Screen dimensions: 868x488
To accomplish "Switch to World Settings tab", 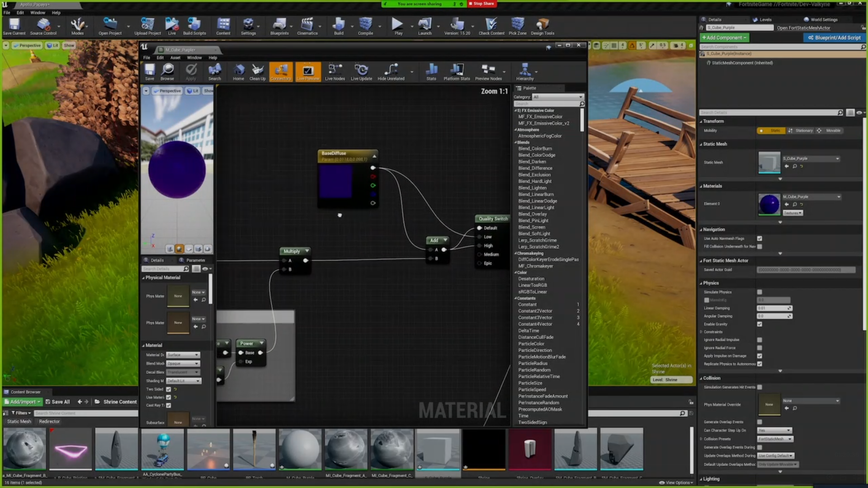I will pos(821,20).
